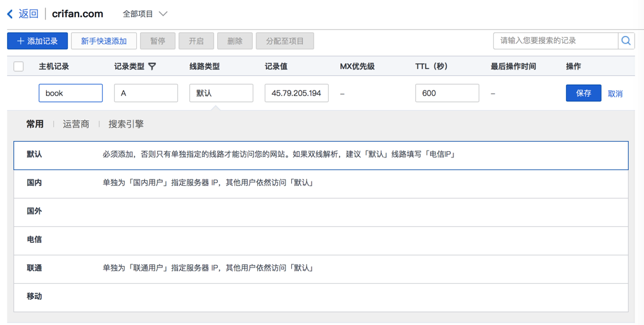Click the 新手快速添加 button
The height and width of the screenshot is (325, 644).
click(104, 41)
